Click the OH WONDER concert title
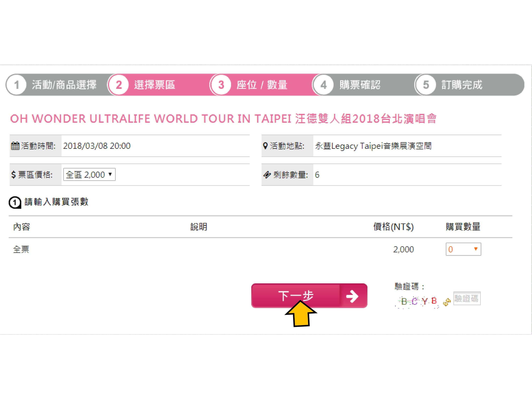The image size is (532, 399). pos(223,119)
